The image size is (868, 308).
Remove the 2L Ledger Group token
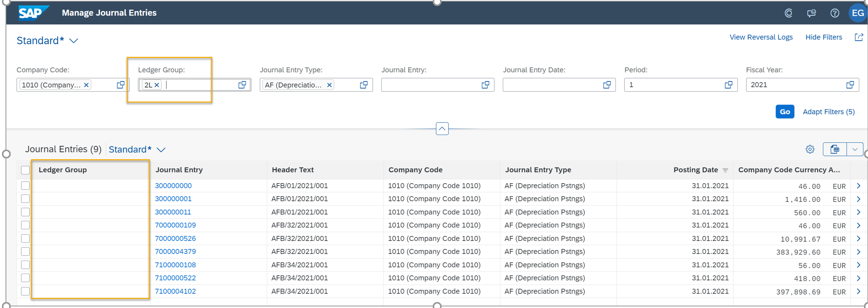157,85
